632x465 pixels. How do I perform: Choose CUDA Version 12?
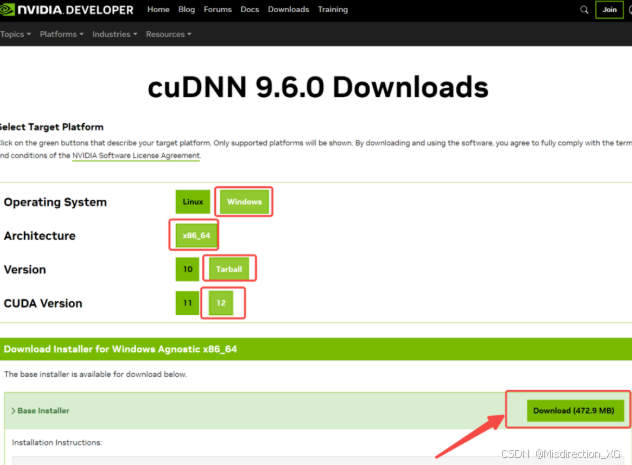pos(221,303)
